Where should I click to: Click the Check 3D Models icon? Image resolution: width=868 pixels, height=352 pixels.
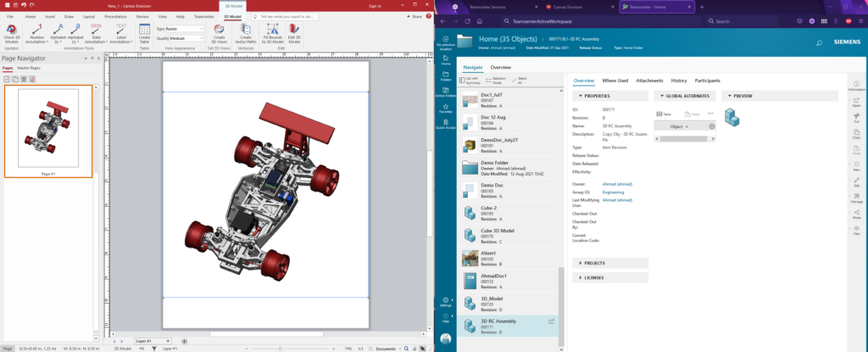tap(13, 30)
